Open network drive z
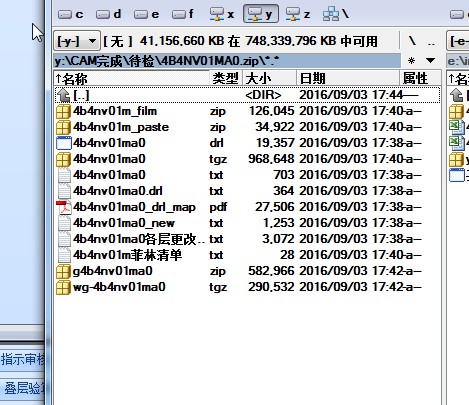 (298, 14)
